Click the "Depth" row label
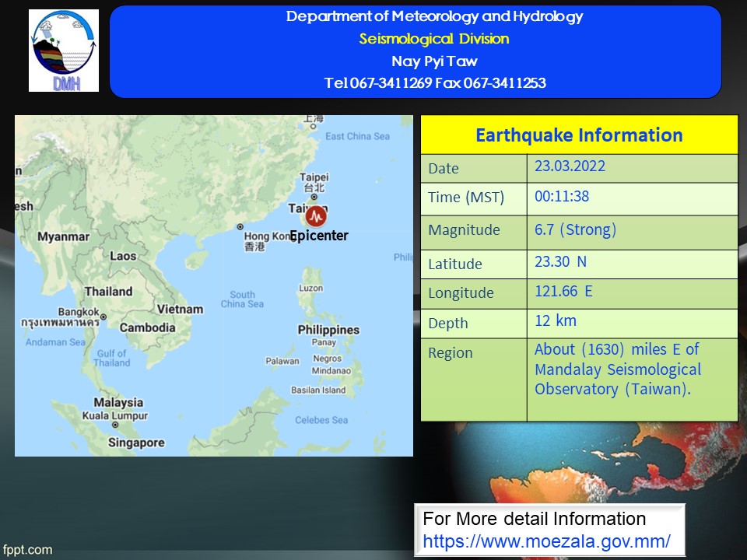 click(x=448, y=324)
